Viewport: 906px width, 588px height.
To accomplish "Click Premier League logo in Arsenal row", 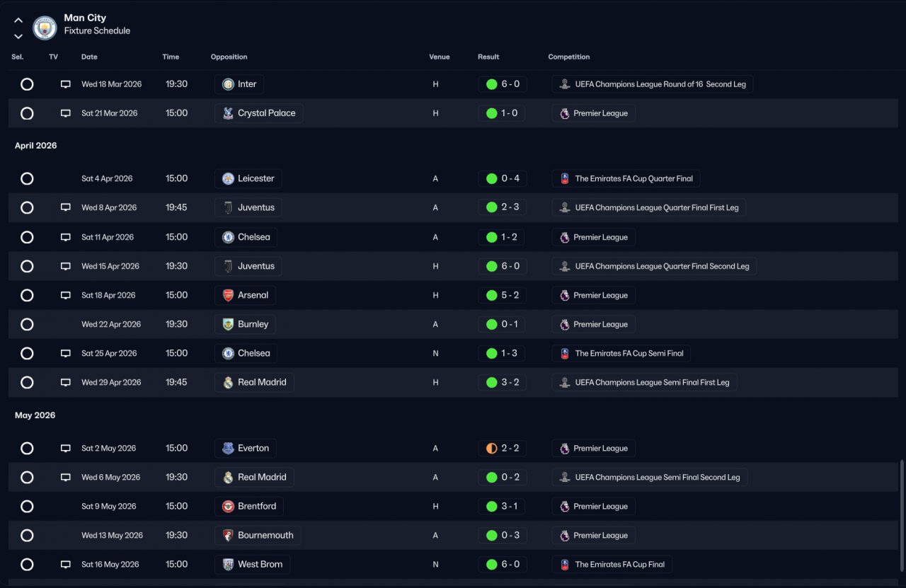I will coord(564,295).
